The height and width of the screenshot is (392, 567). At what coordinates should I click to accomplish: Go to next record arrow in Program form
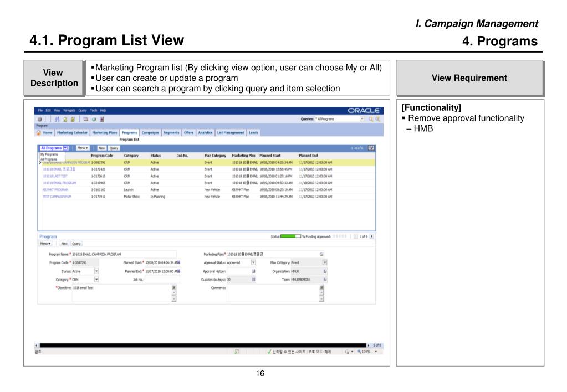[x=372, y=236]
